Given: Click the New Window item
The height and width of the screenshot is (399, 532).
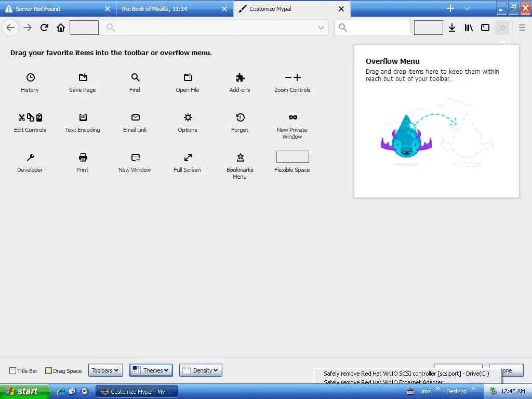Looking at the screenshot, I should [x=135, y=163].
